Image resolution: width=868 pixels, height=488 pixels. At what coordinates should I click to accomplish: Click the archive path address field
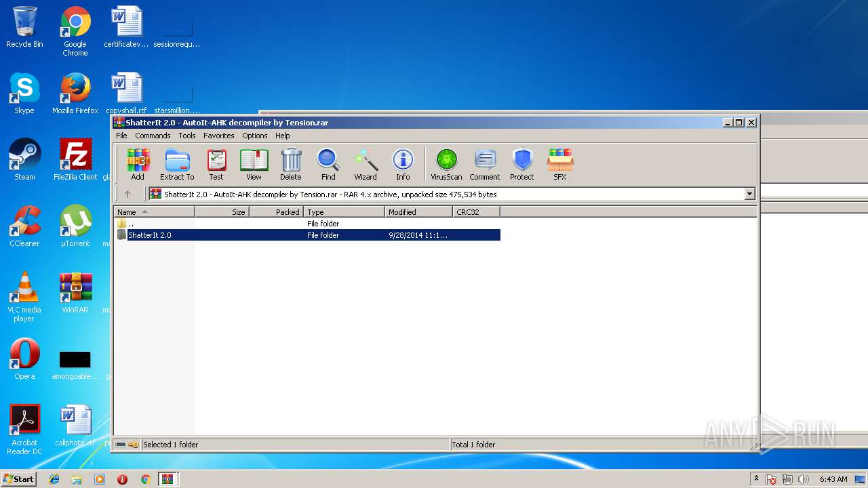pos(446,194)
